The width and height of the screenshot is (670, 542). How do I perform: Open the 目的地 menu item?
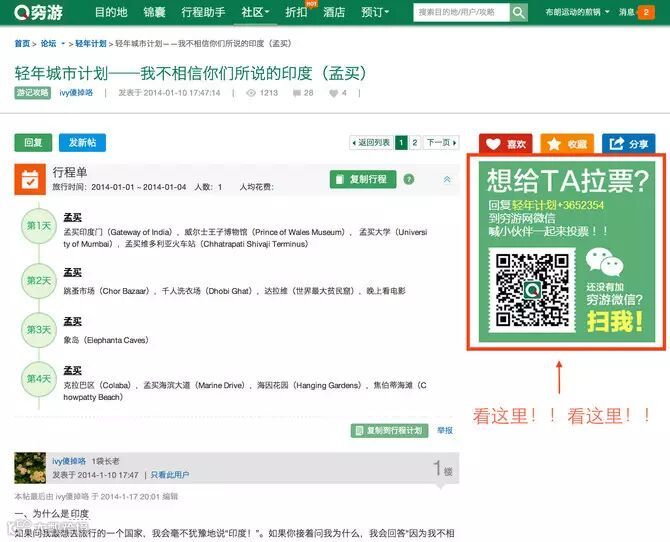pyautogui.click(x=111, y=12)
